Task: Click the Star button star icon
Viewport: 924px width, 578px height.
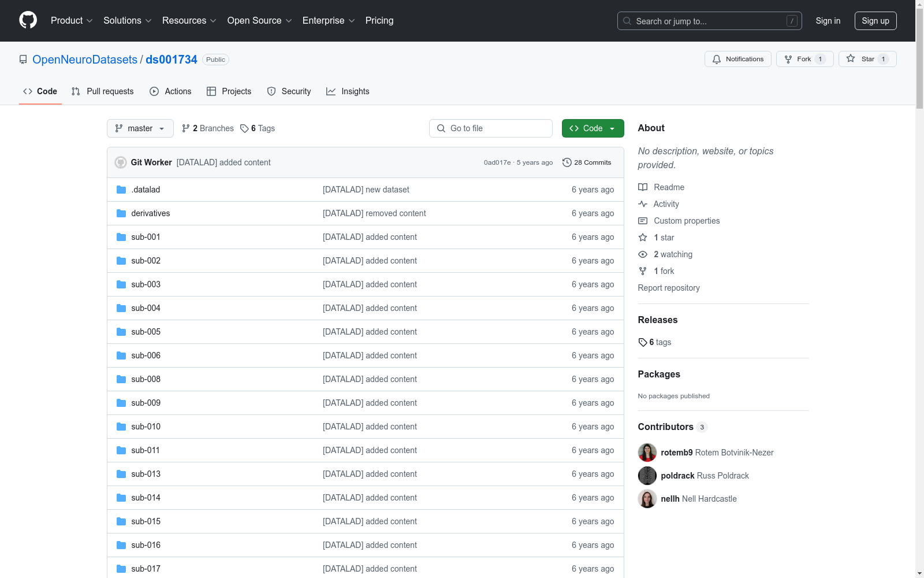Action: point(851,58)
